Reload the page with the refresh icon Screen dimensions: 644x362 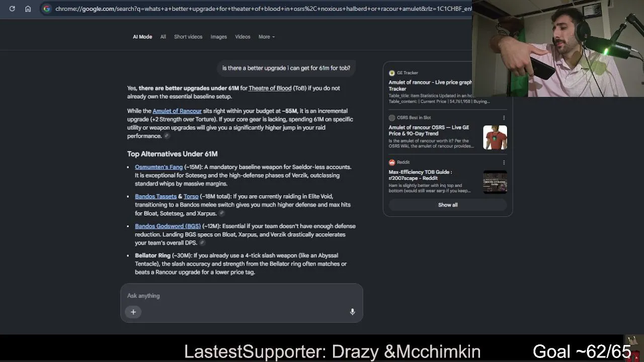tap(12, 9)
